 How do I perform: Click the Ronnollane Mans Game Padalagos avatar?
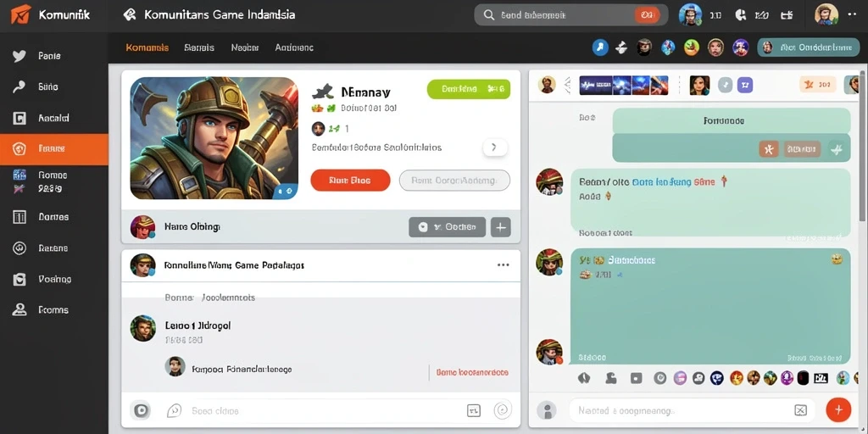(142, 265)
